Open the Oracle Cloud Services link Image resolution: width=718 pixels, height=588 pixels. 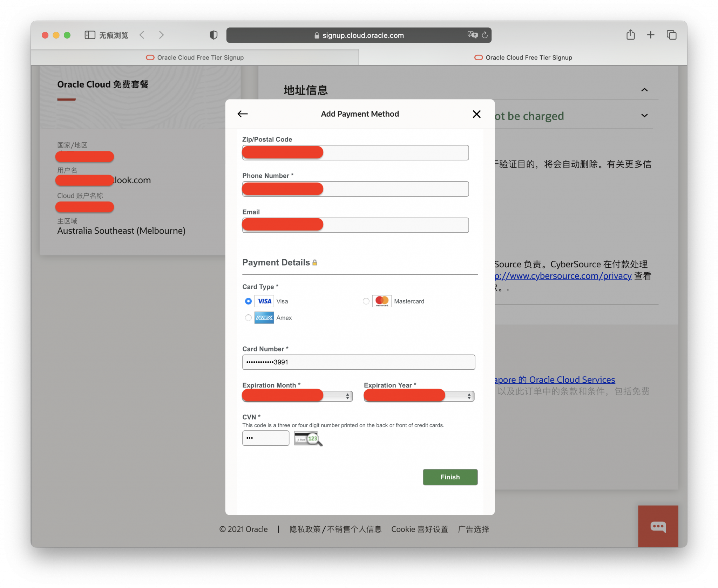pos(555,380)
